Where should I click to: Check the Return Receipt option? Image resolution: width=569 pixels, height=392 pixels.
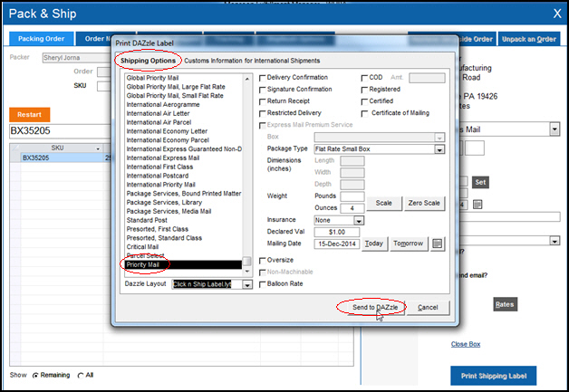click(x=263, y=102)
